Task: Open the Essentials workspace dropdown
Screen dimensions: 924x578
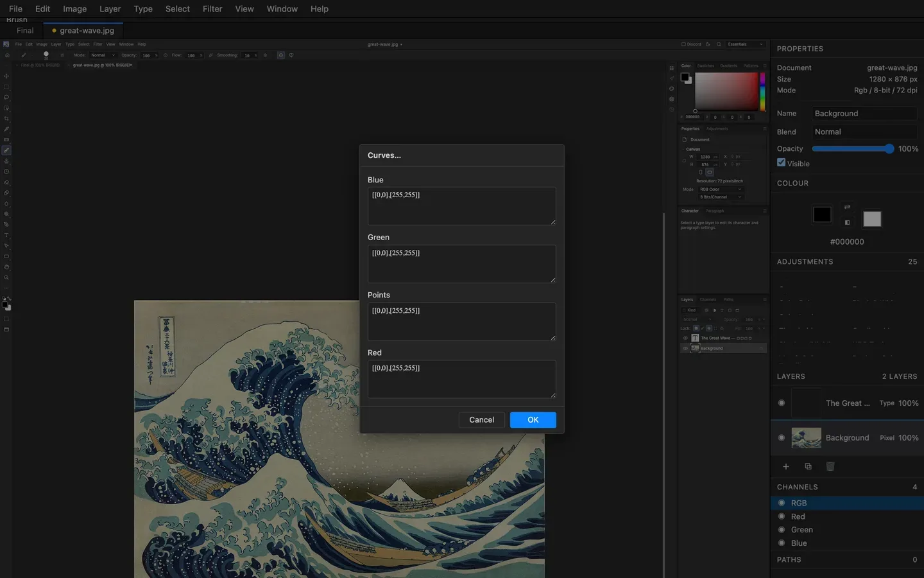Action: 746,44
